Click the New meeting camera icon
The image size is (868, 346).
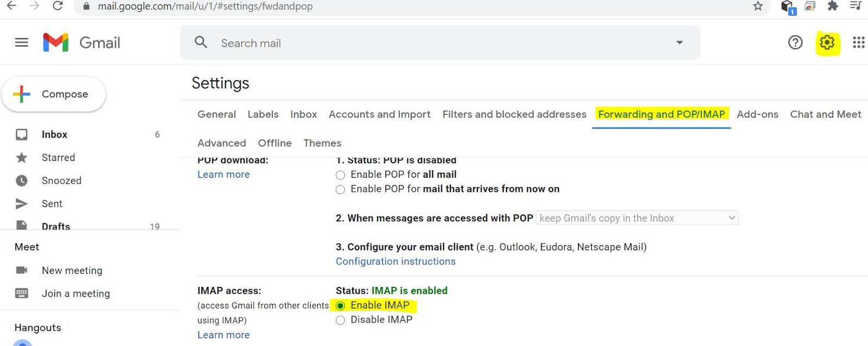tap(22, 270)
